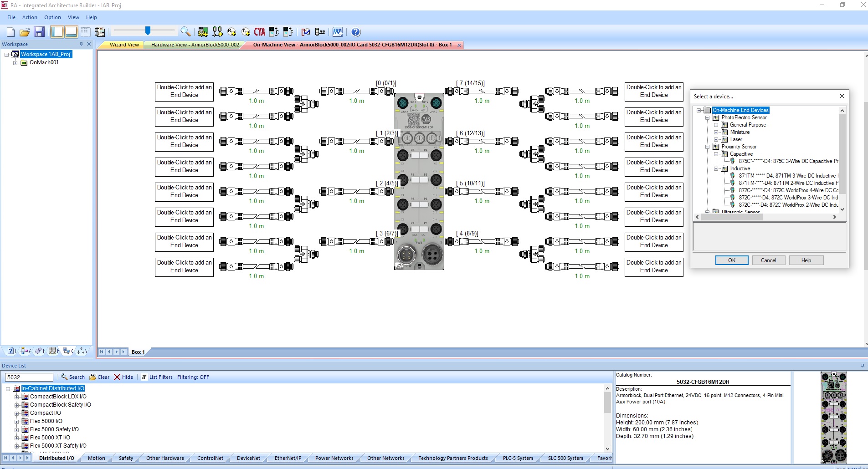Click the 5032 device search field
Screen dimensions: 868x469
tap(29, 377)
